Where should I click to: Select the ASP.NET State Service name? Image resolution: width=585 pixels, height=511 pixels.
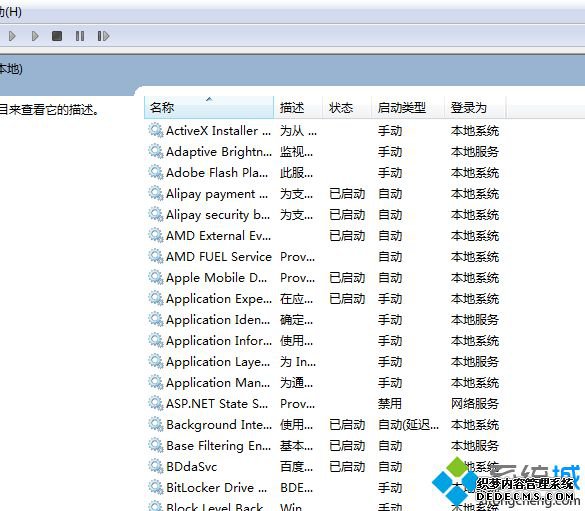[x=217, y=404]
